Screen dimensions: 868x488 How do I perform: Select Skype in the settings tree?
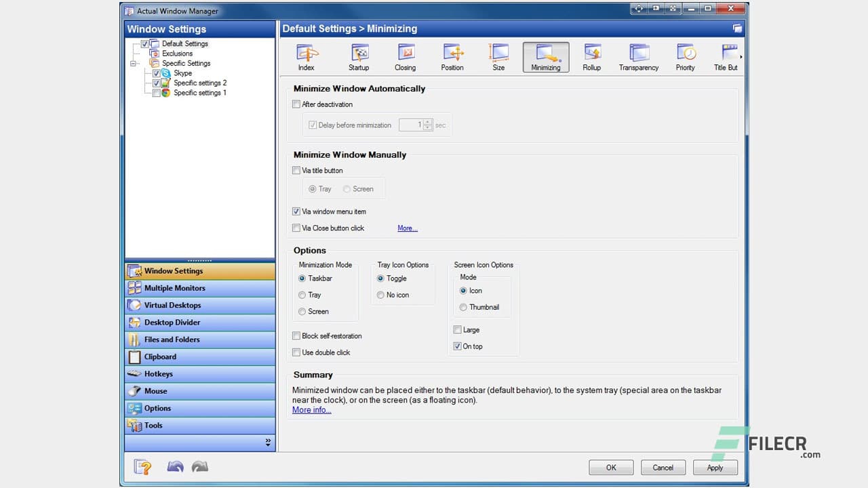[x=182, y=73]
